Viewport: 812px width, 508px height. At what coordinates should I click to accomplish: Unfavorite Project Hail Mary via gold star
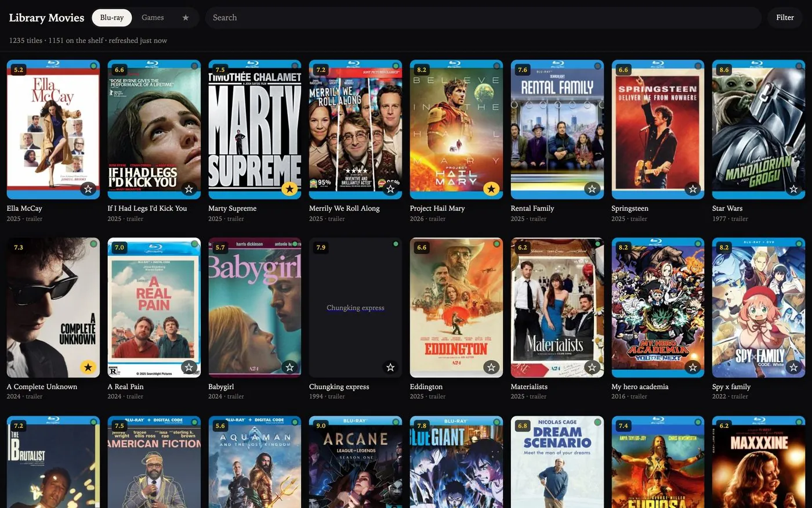(491, 189)
